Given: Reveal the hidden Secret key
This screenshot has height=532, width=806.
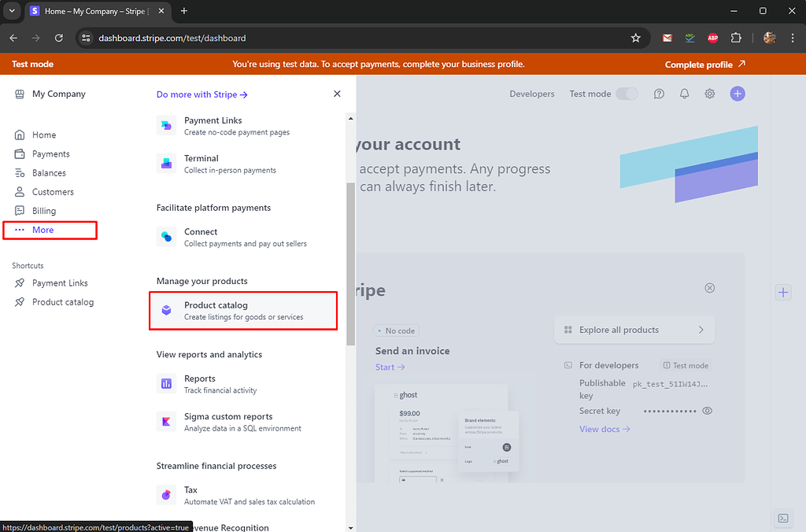Looking at the screenshot, I should 706,411.
